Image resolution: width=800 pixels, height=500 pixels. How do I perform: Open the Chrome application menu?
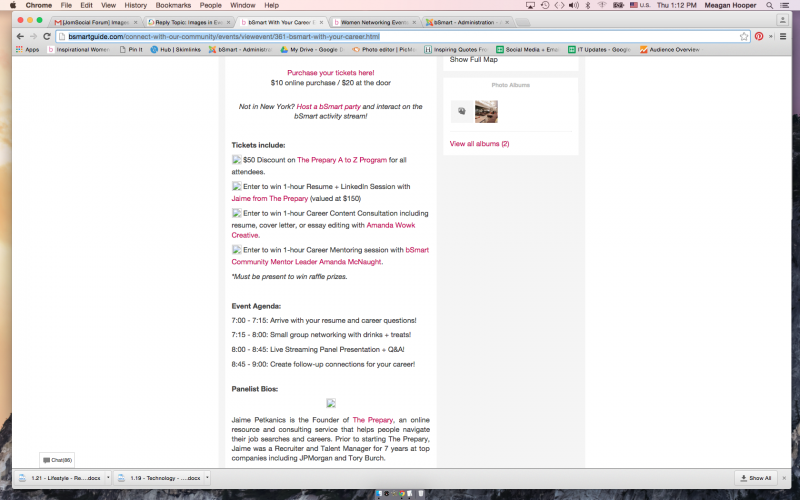coord(39,5)
